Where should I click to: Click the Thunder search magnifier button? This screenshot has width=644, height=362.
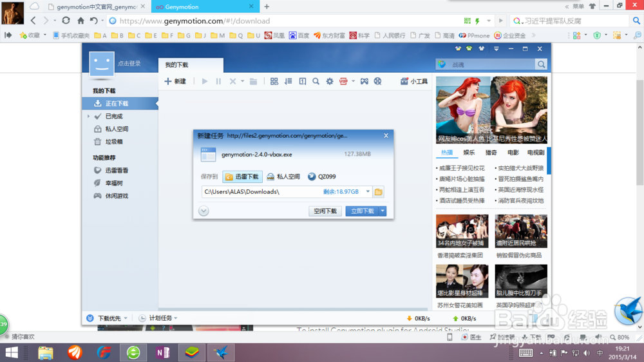(x=542, y=64)
